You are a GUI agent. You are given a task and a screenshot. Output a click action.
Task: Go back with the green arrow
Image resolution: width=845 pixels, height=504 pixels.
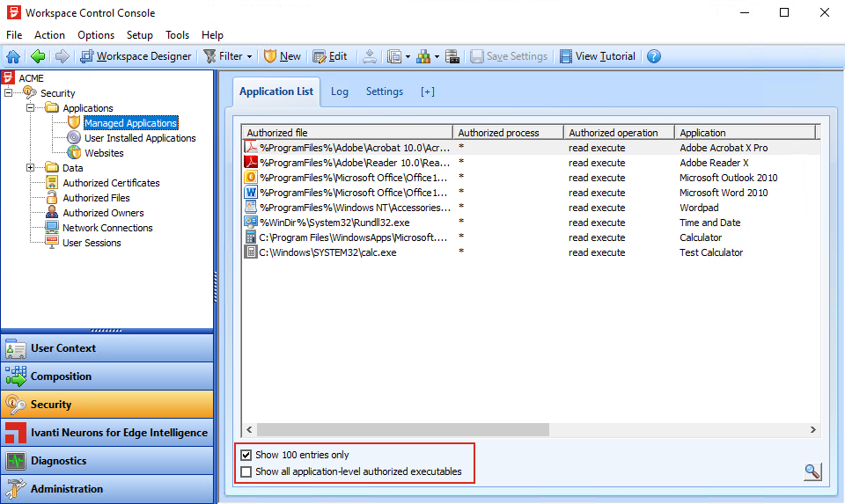pyautogui.click(x=38, y=56)
